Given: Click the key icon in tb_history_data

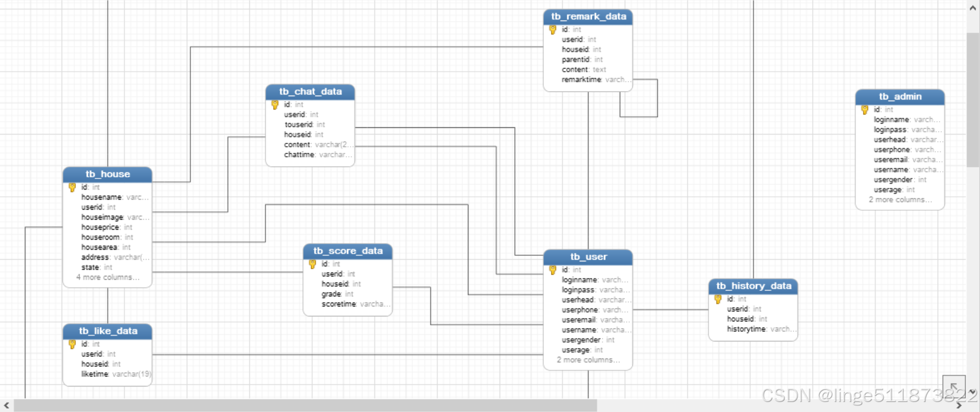Looking at the screenshot, I should (x=718, y=299).
